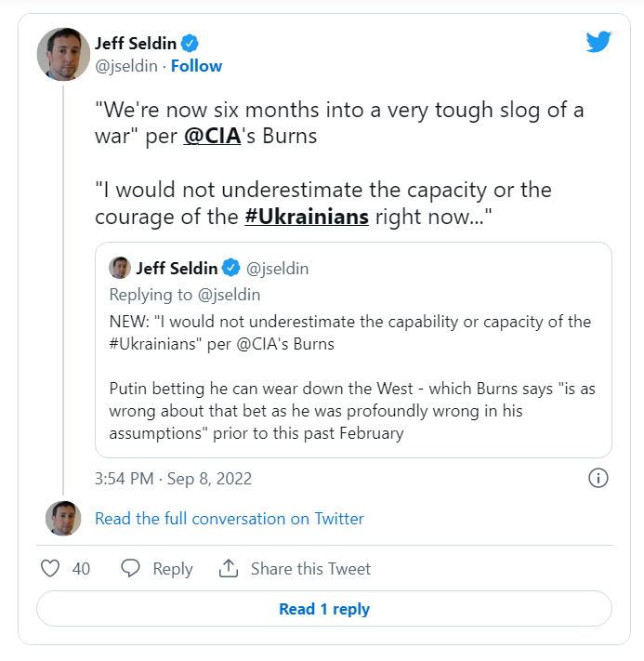This screenshot has width=644, height=661.
Task: Click the Share this Tweet label
Action: [310, 569]
